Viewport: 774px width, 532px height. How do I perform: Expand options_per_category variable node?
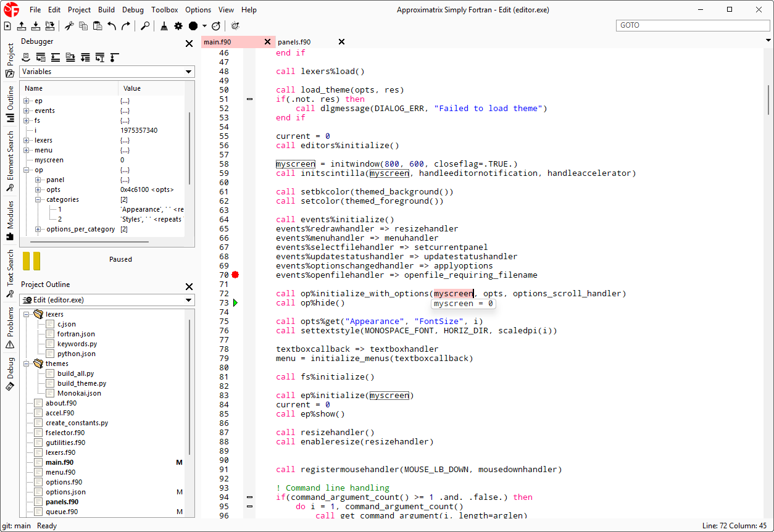(x=38, y=229)
